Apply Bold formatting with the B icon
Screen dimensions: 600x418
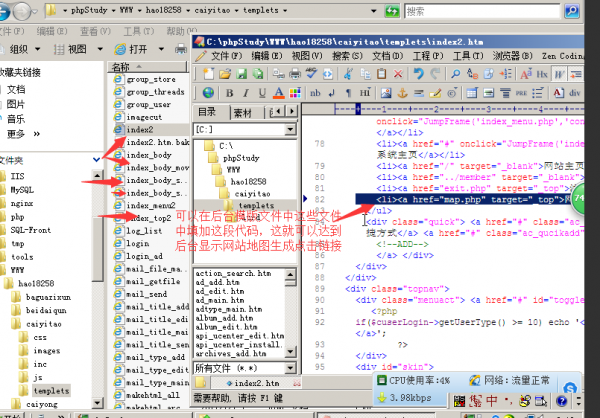(229, 93)
